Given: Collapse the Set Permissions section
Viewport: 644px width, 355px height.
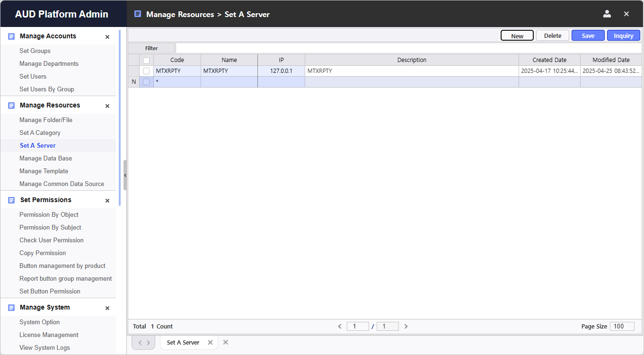Looking at the screenshot, I should pos(107,201).
